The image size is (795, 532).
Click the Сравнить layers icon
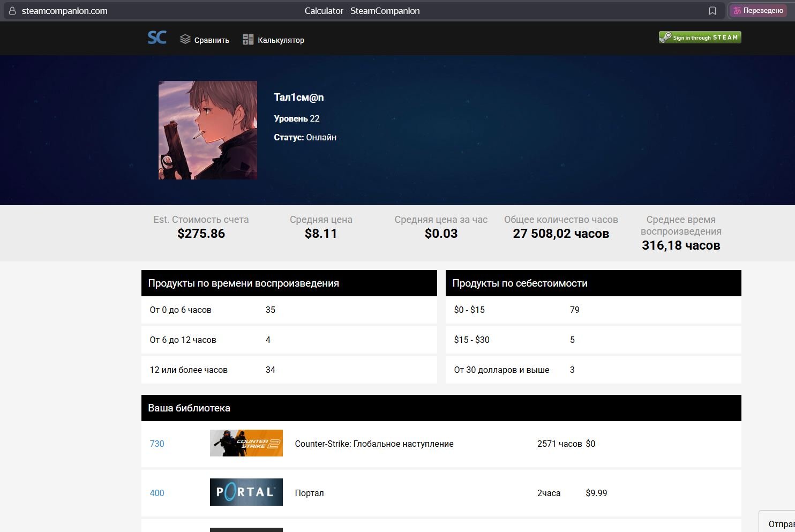pos(185,39)
